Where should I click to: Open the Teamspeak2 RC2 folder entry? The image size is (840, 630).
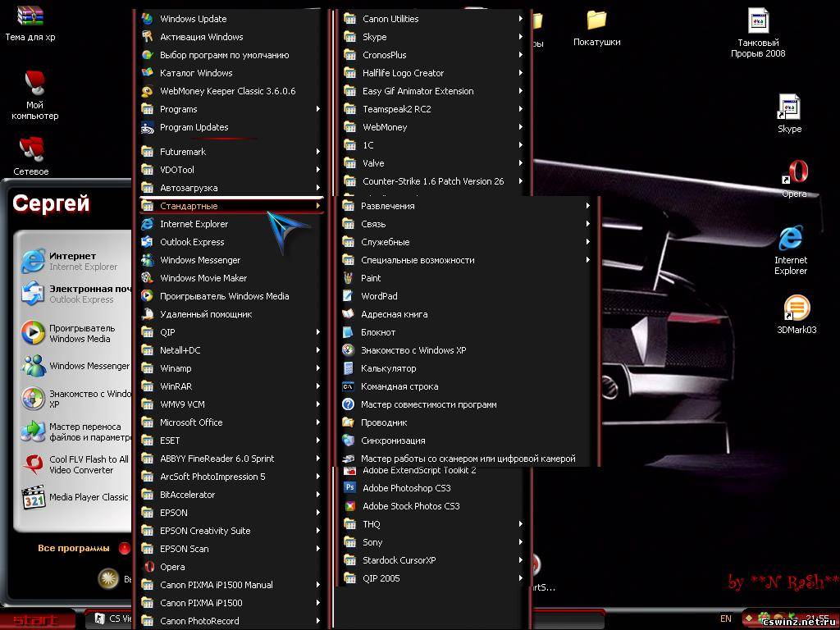click(x=434, y=109)
